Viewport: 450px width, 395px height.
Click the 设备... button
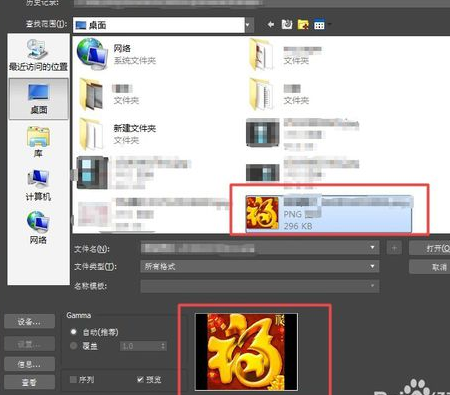pos(29,322)
